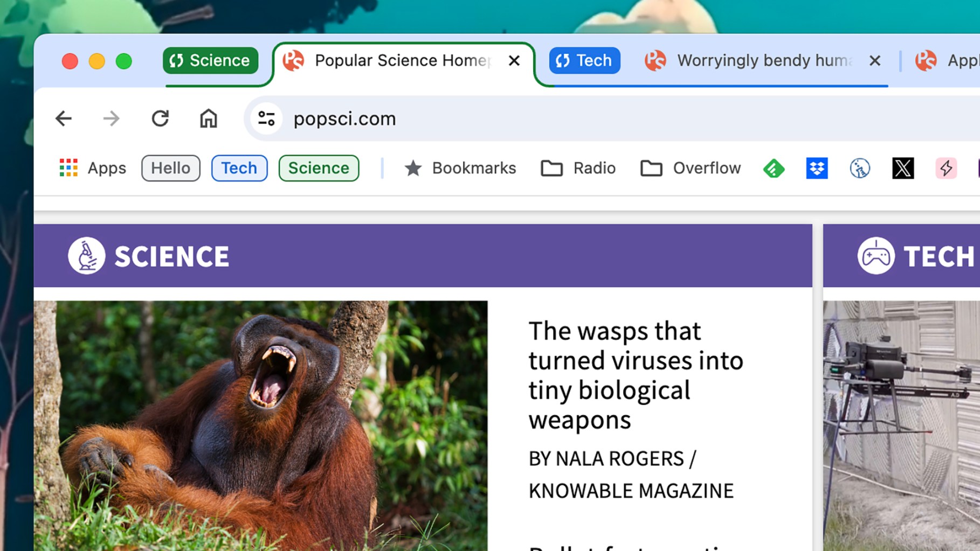Image resolution: width=980 pixels, height=551 pixels.
Task: Select the Popular Science Homepage tab
Action: 399,60
